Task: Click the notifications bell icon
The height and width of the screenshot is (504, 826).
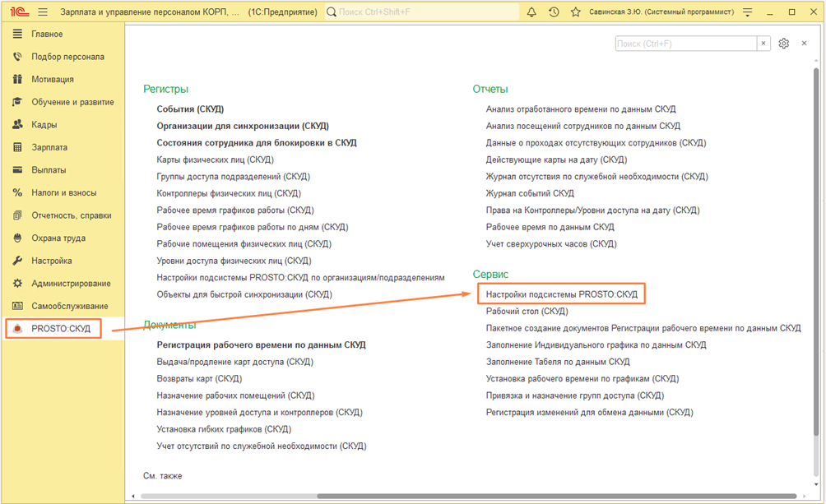Action: [x=531, y=12]
